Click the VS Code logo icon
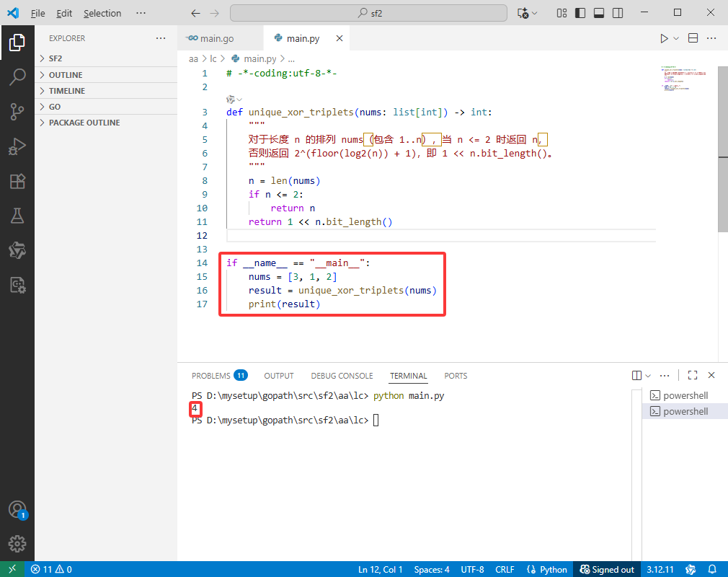This screenshot has width=728, height=577. click(x=13, y=13)
